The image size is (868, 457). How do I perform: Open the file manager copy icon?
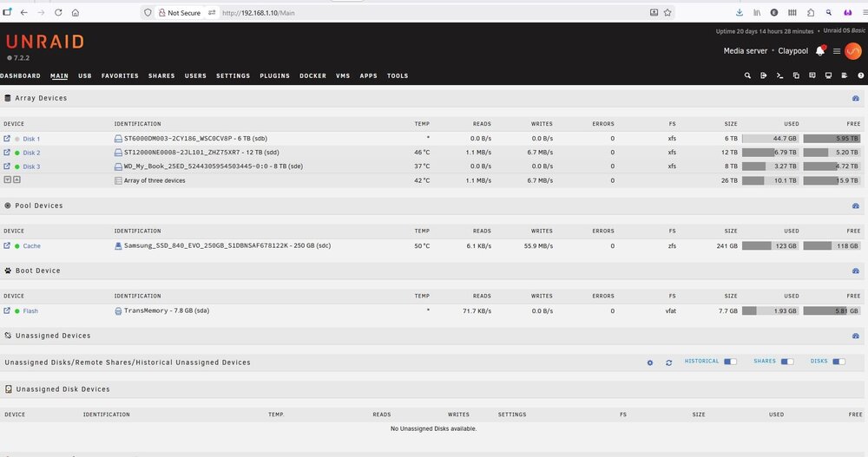796,75
